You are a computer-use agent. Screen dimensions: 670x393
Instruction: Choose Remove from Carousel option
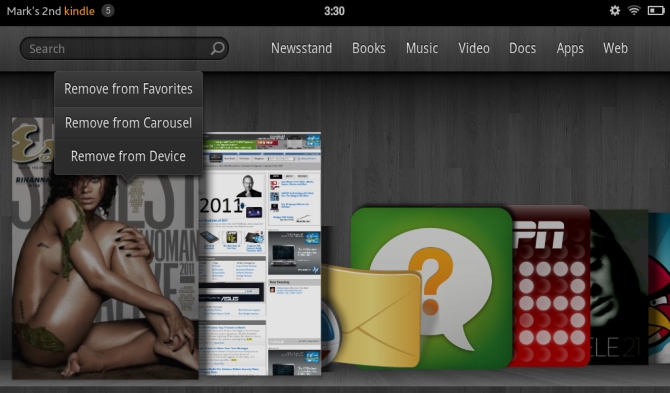[128, 123]
